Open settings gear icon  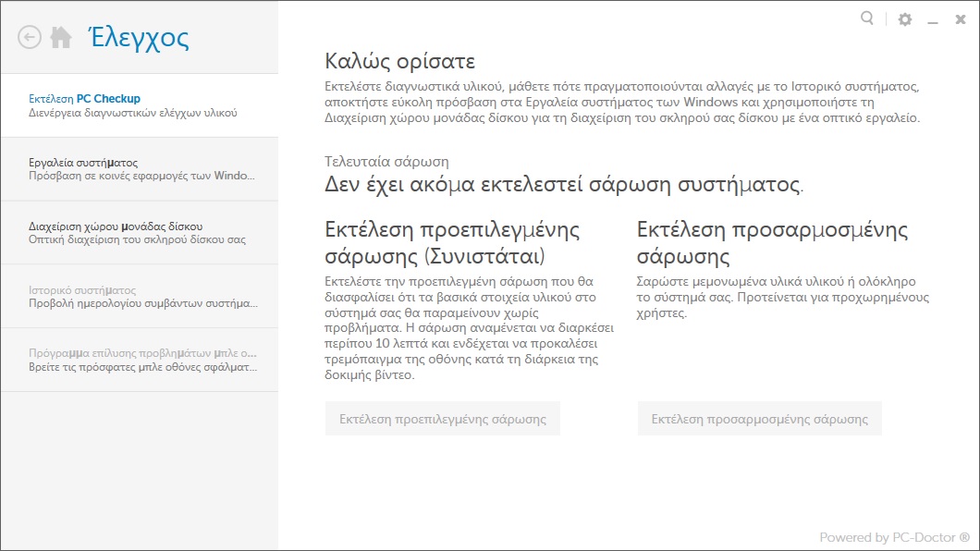(x=904, y=19)
